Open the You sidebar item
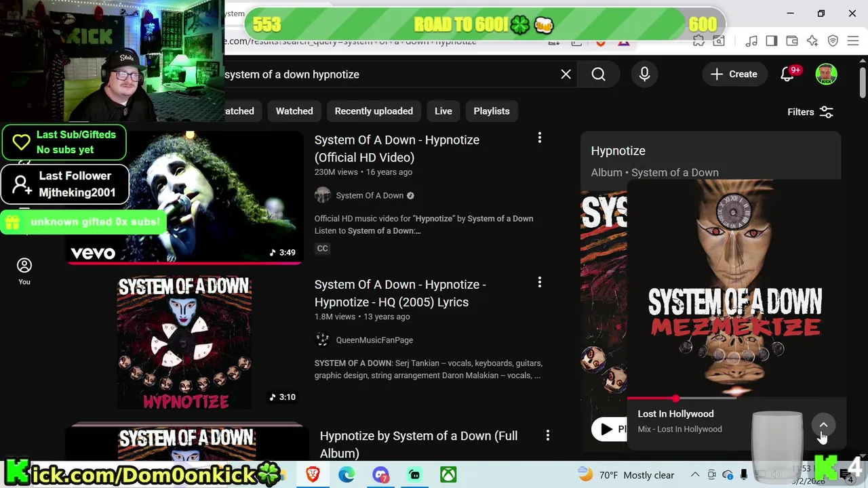868x488 pixels. pos(24,271)
